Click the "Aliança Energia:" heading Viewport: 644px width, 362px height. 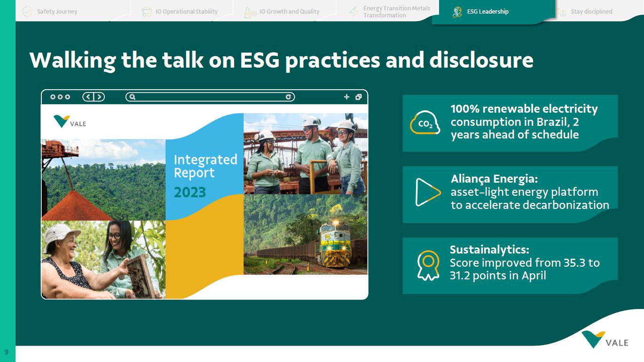click(494, 179)
